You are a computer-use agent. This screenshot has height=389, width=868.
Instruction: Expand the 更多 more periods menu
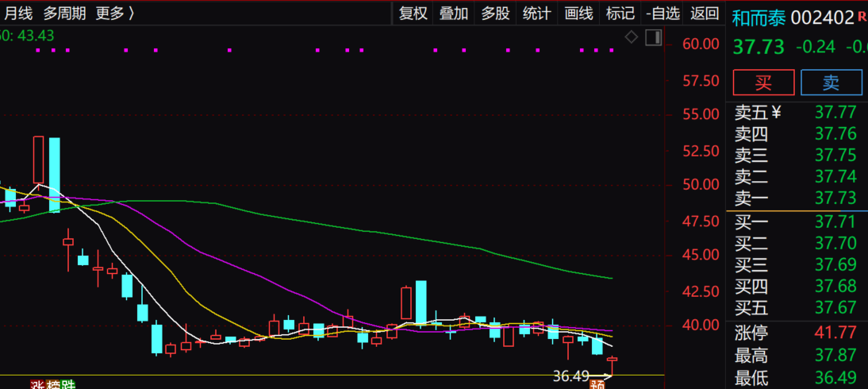click(114, 13)
